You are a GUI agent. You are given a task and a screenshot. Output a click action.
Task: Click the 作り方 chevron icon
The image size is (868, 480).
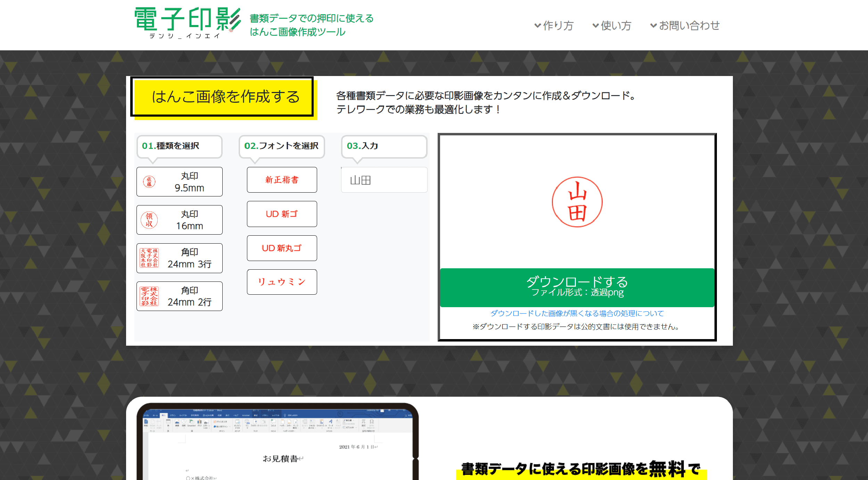click(x=538, y=25)
